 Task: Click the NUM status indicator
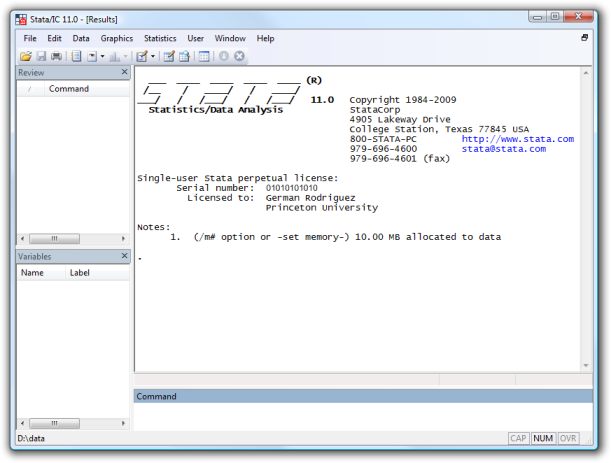[x=543, y=438]
